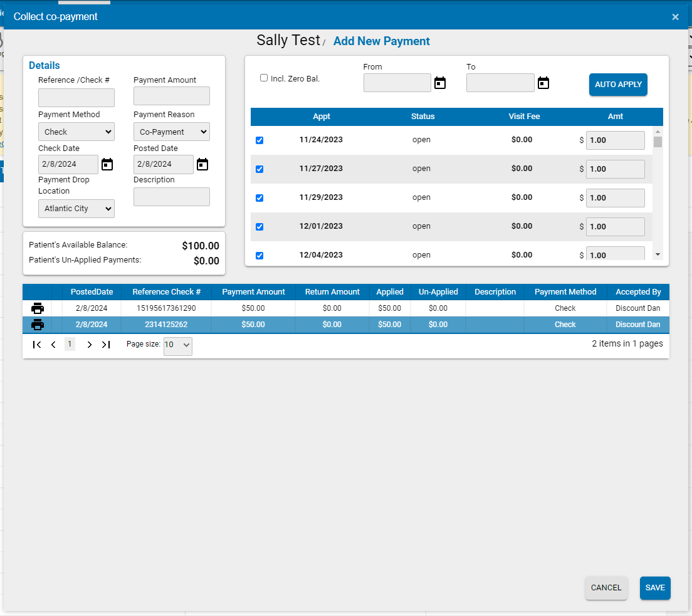
Task: Jump to the first payments page
Action: coord(37,344)
